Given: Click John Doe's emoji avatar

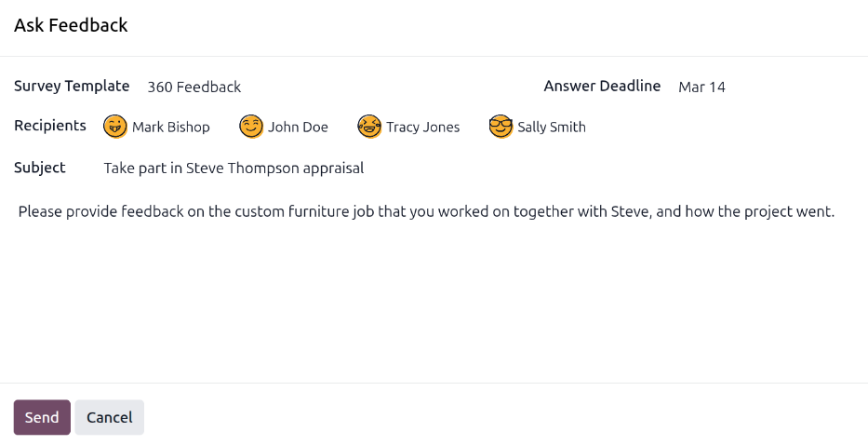Looking at the screenshot, I should [x=251, y=127].
